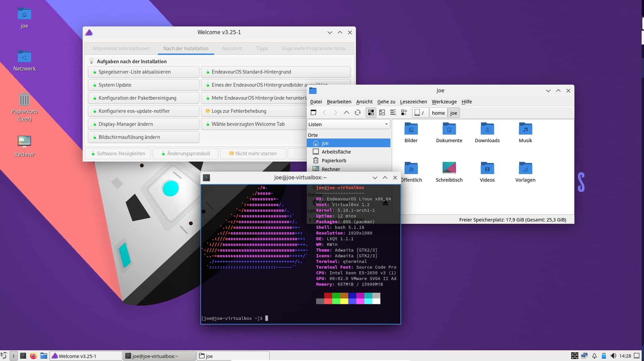Open the Downloads folder

[487, 133]
